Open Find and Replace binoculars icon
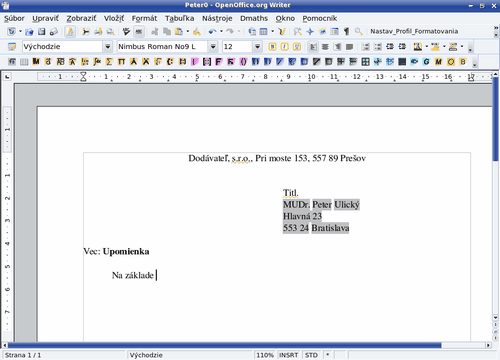 tap(298, 32)
